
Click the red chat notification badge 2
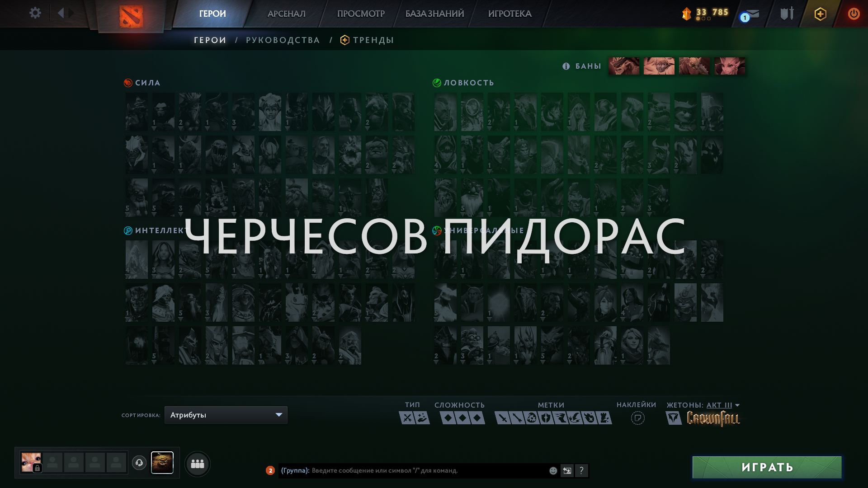tap(270, 470)
